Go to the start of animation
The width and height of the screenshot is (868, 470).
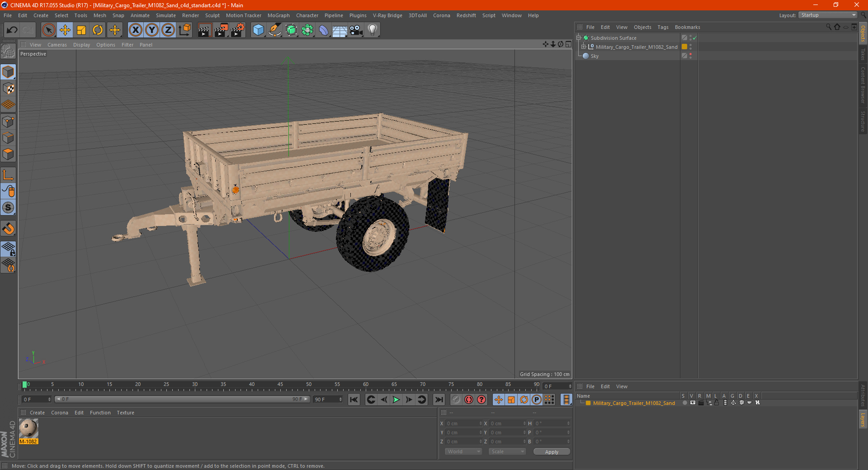click(x=354, y=399)
